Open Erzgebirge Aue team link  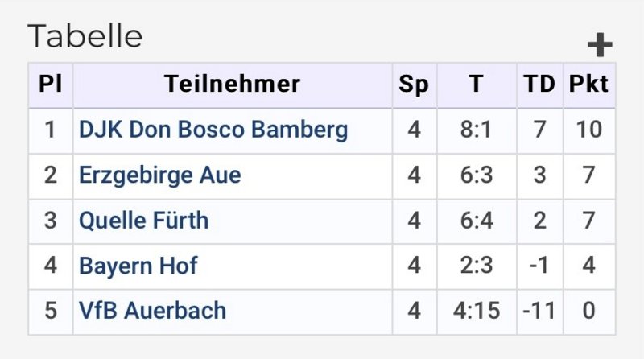pyautogui.click(x=159, y=175)
